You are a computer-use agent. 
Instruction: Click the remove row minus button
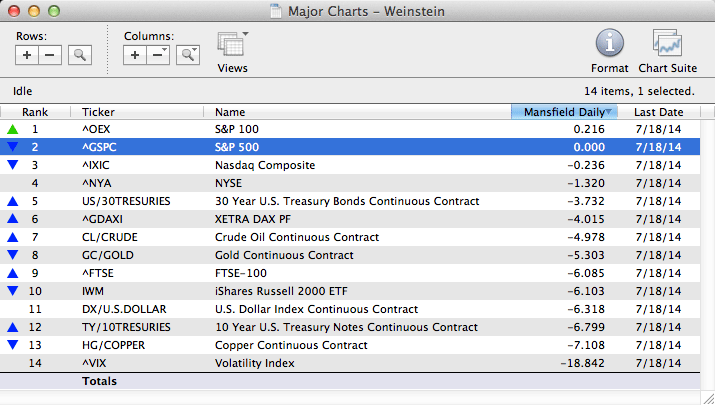pos(51,55)
